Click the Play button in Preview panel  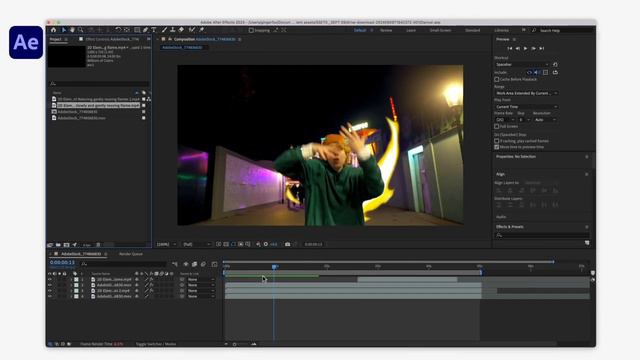525,49
